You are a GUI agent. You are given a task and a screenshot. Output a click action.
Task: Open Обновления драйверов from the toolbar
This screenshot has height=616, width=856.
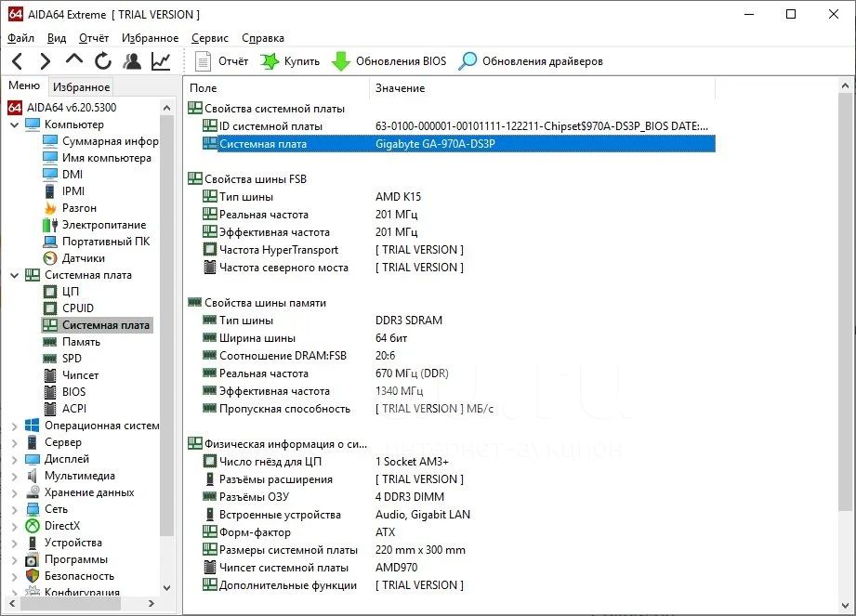[x=530, y=61]
